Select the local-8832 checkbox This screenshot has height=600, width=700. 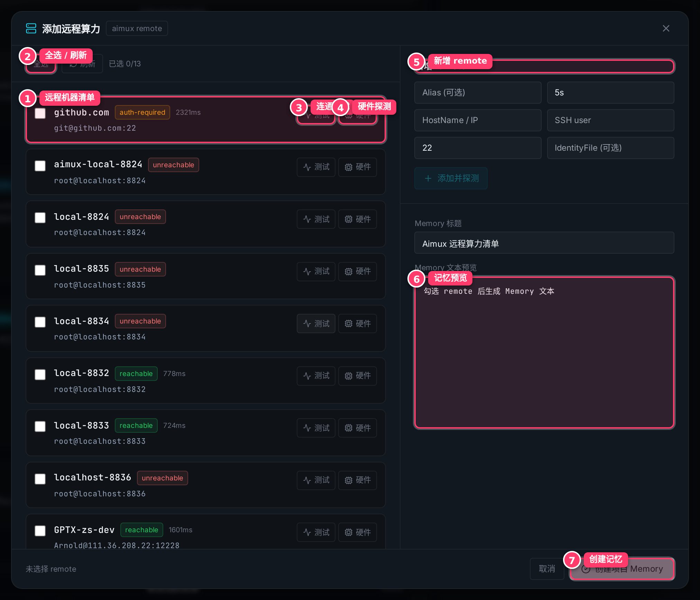[40, 375]
